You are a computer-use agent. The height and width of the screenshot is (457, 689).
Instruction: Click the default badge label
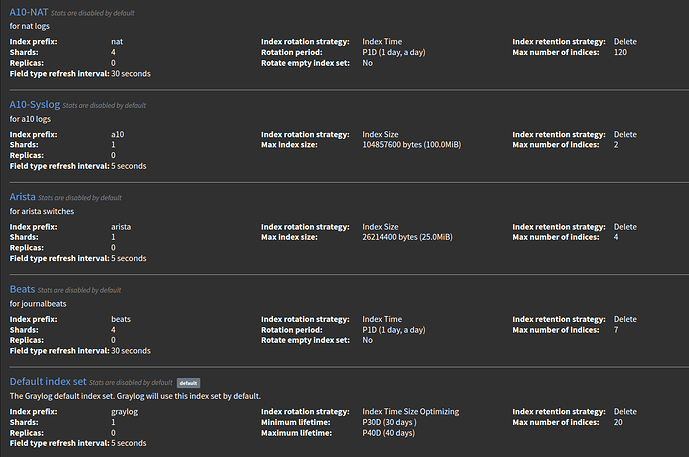tap(189, 383)
